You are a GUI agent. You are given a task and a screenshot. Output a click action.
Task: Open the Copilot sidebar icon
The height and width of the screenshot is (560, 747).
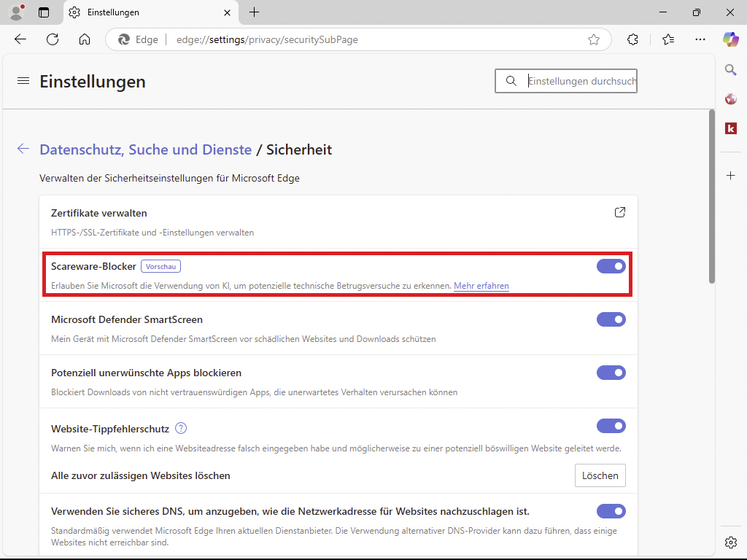[731, 39]
